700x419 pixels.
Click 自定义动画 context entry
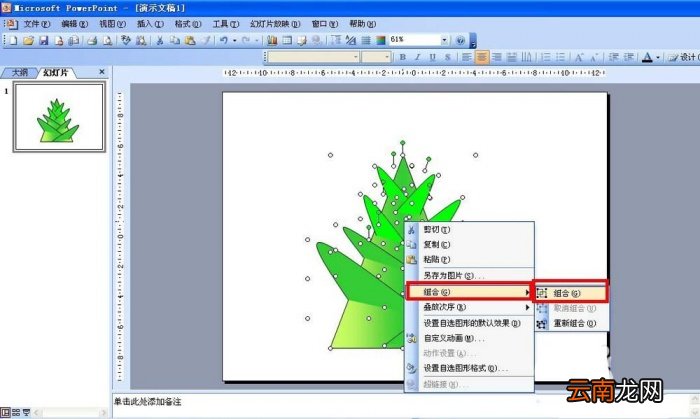pos(470,338)
